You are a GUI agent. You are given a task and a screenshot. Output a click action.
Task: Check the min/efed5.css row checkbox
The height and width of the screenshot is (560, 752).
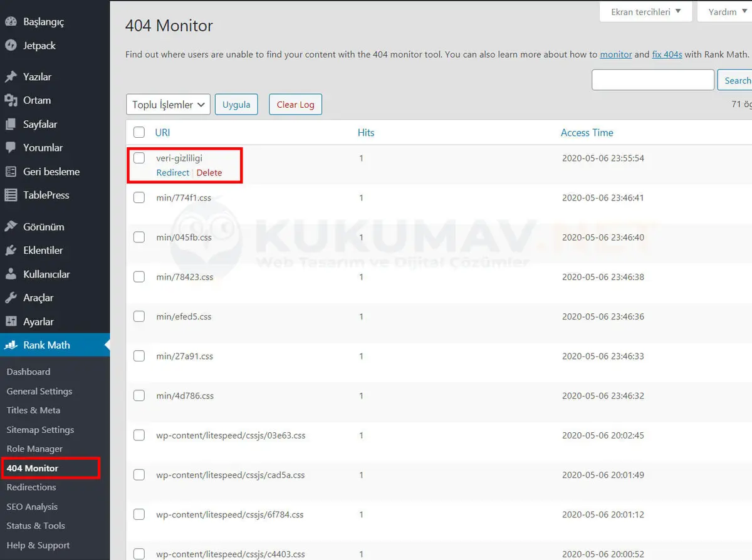tap(139, 316)
